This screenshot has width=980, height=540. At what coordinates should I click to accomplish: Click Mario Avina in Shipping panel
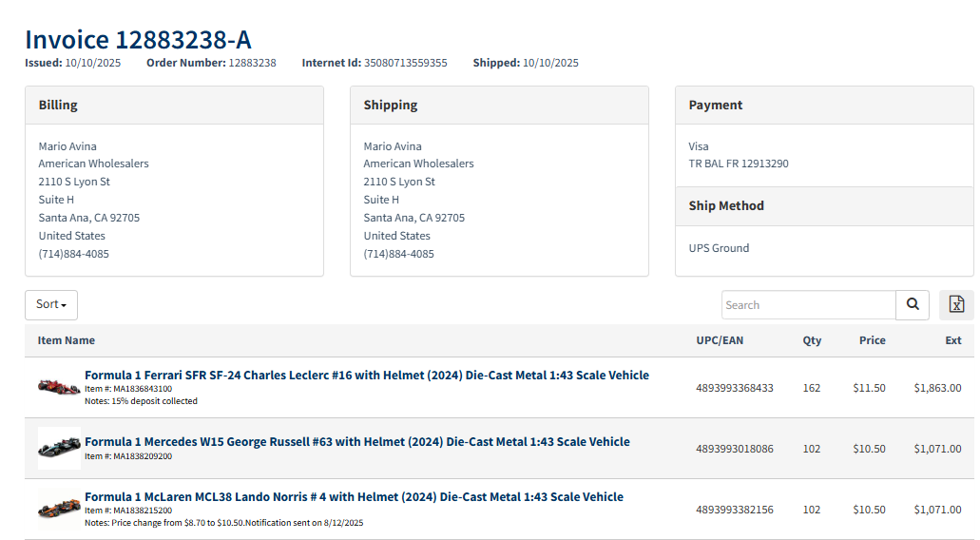tap(393, 146)
